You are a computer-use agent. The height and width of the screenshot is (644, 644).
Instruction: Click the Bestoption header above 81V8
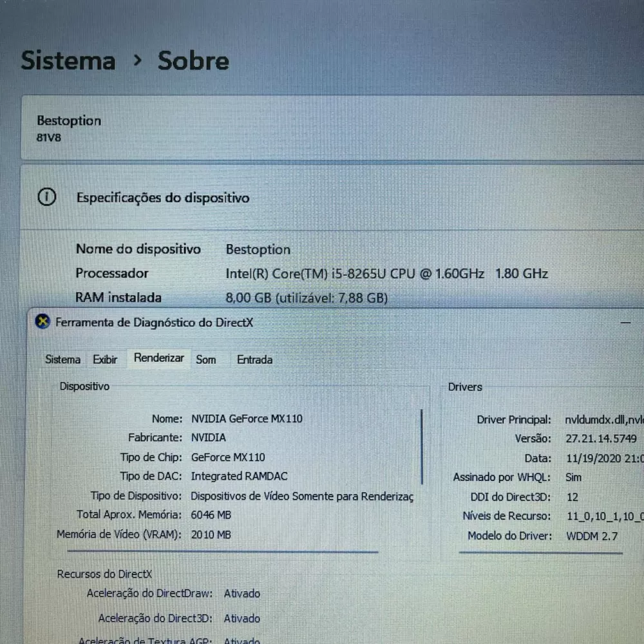(x=69, y=121)
